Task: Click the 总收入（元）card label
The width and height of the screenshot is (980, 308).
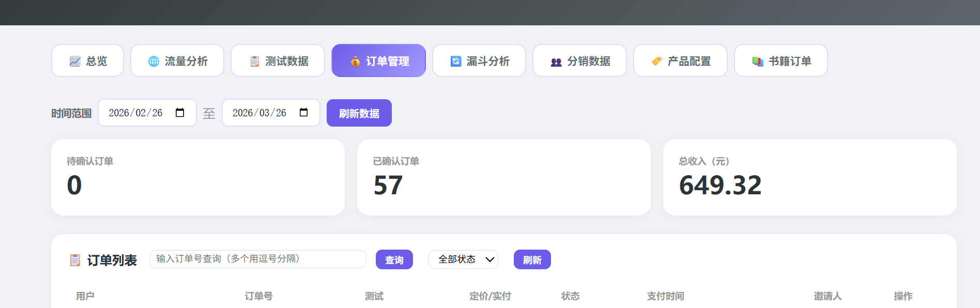Action: [704, 161]
